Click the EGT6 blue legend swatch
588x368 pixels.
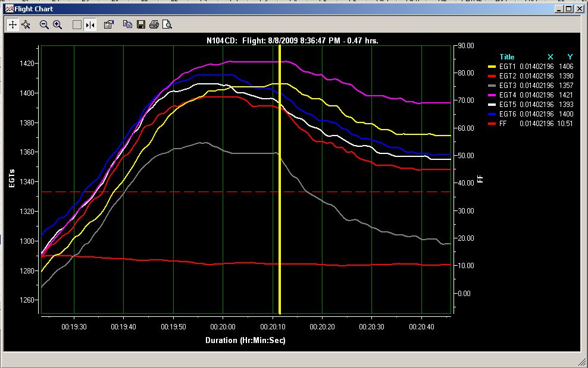click(x=492, y=114)
